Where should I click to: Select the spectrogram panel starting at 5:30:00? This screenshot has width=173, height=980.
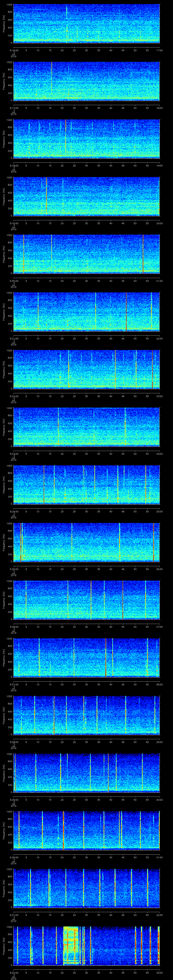pos(86,831)
